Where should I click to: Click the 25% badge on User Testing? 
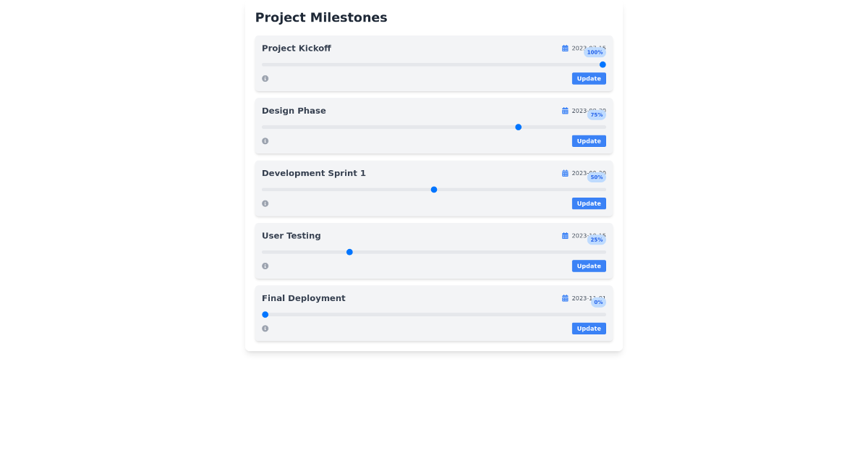[x=596, y=239]
